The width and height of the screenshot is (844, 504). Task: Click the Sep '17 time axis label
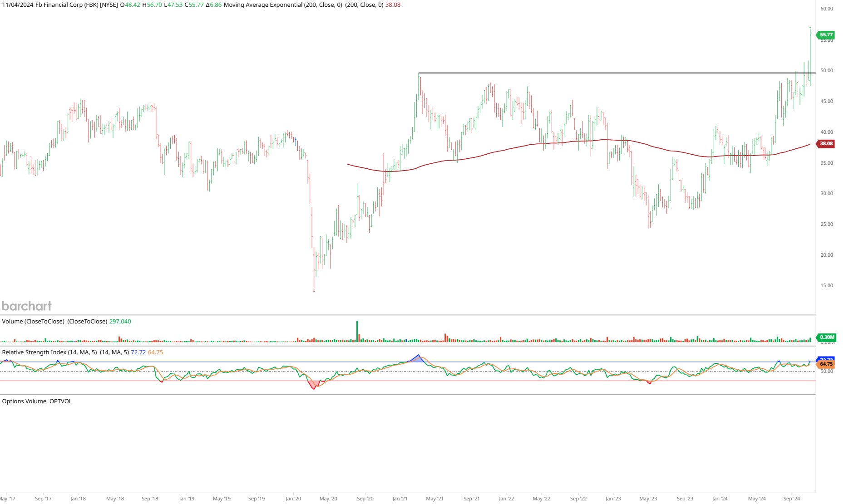[x=43, y=499]
